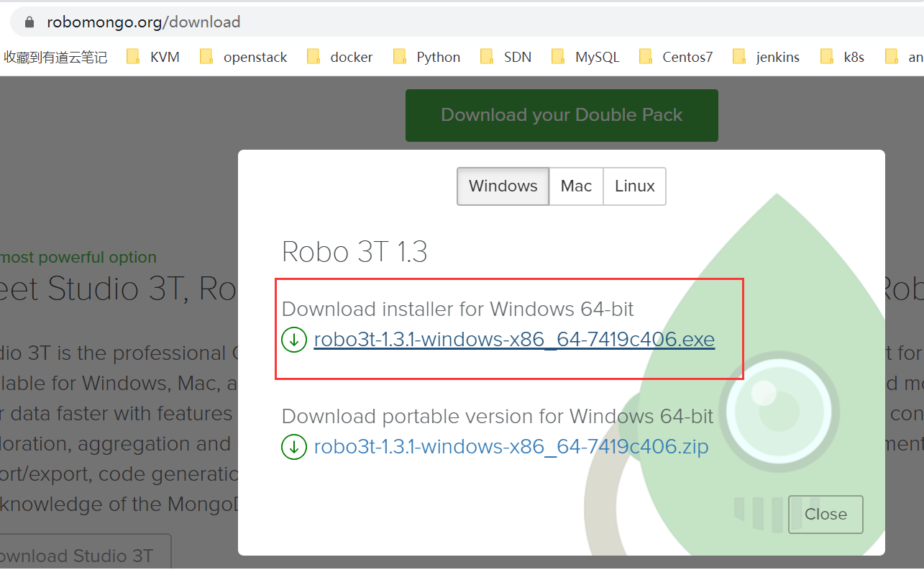
Task: Switch to the Mac platform tab
Action: [x=576, y=186]
